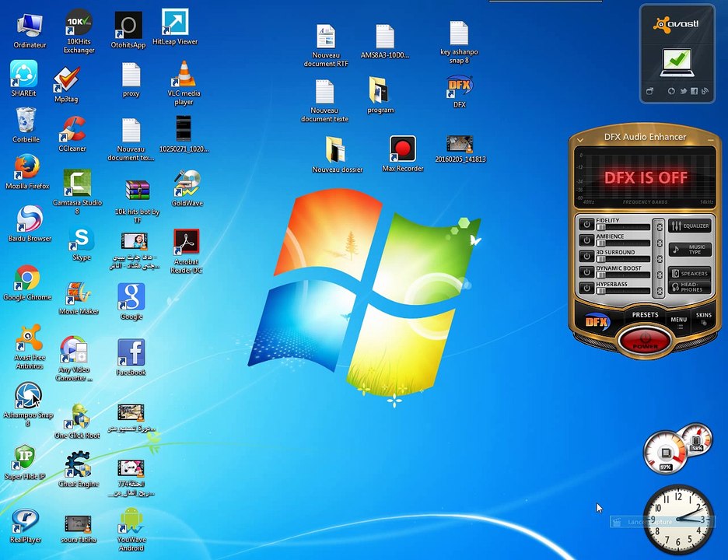Open the YouWave Android shortcut
The height and width of the screenshot is (560, 728).
(131, 530)
